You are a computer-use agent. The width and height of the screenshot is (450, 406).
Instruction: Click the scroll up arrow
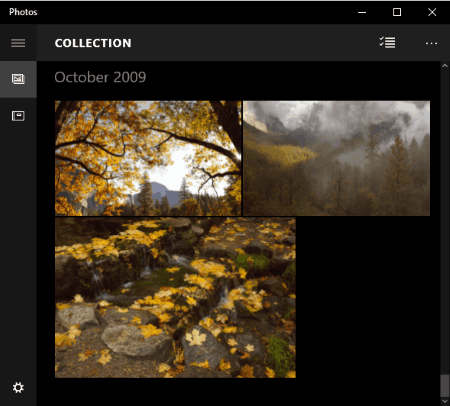445,66
